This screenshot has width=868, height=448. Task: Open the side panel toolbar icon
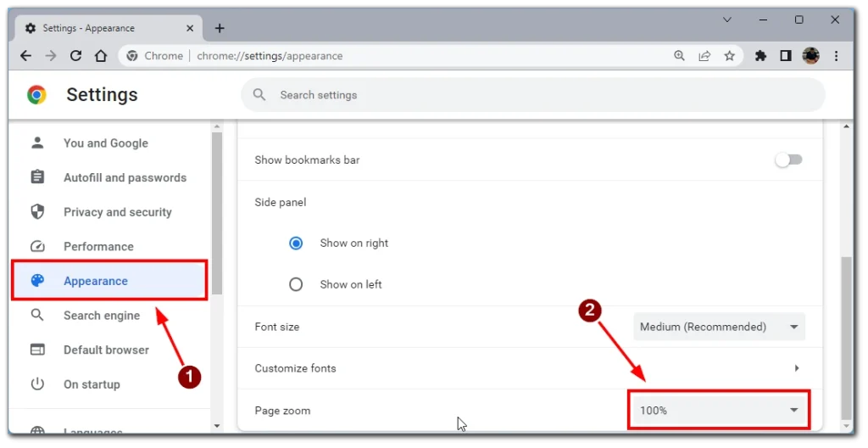click(x=786, y=55)
